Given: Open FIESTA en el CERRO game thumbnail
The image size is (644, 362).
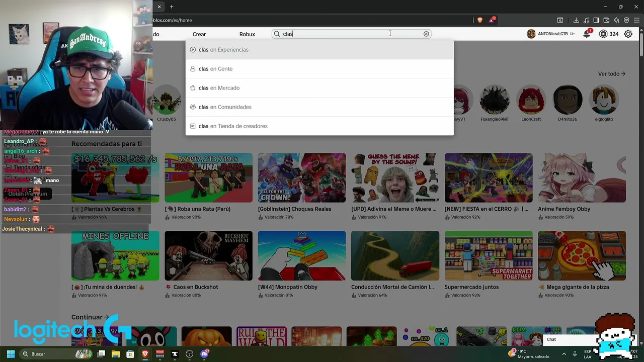Looking at the screenshot, I should [489, 178].
